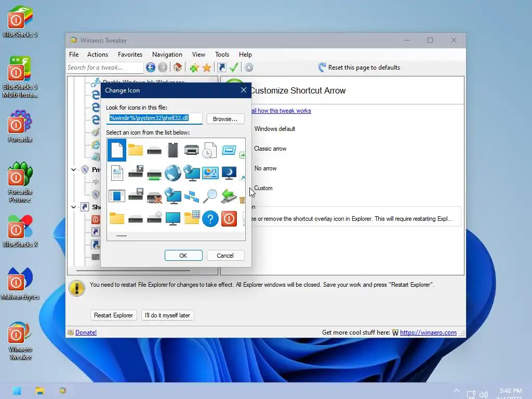
Task: Select the blank document icon in the list
Action: click(117, 150)
